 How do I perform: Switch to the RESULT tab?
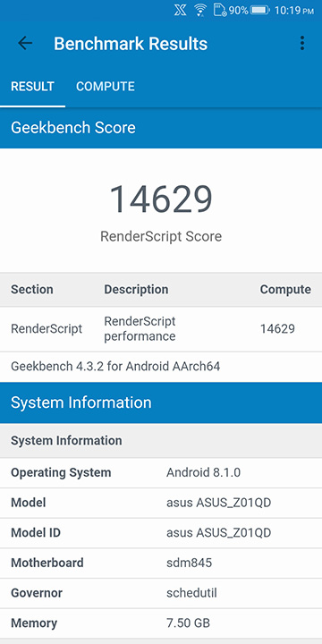coord(32,86)
